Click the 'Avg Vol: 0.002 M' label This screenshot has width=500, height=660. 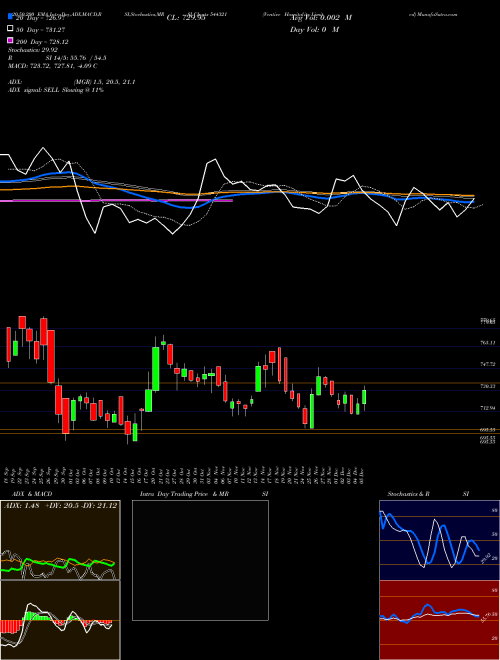(x=321, y=18)
